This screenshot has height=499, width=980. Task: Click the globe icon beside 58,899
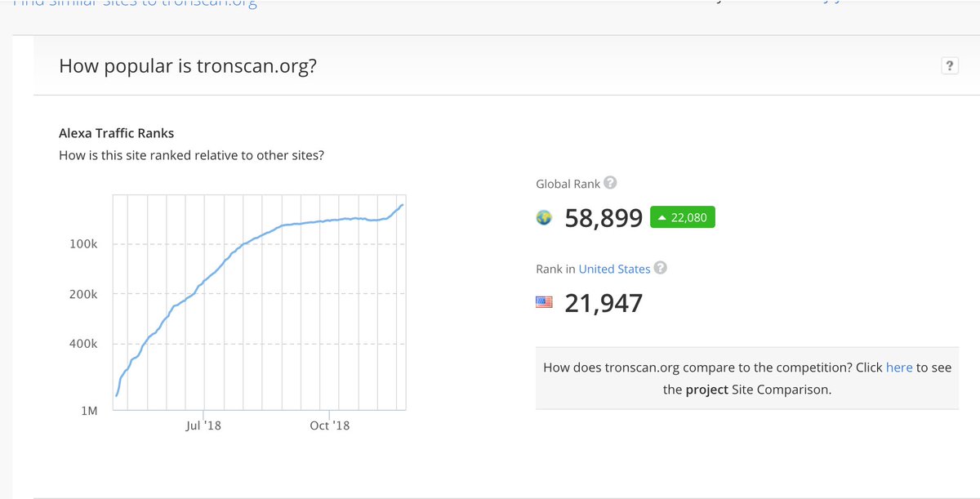pyautogui.click(x=544, y=218)
